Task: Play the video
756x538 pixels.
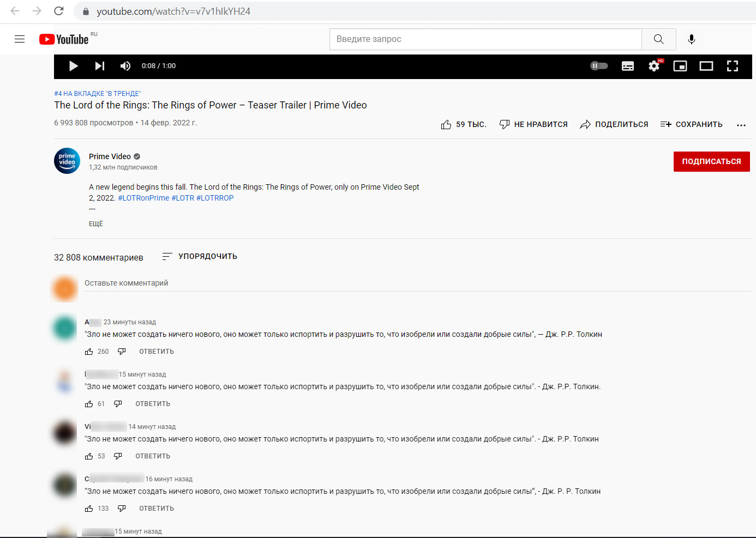Action: coord(74,66)
